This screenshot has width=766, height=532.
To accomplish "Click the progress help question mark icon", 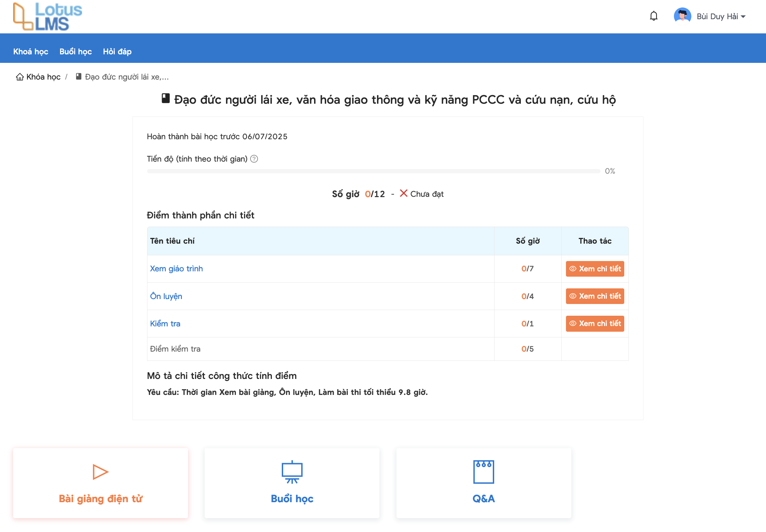I will [254, 159].
